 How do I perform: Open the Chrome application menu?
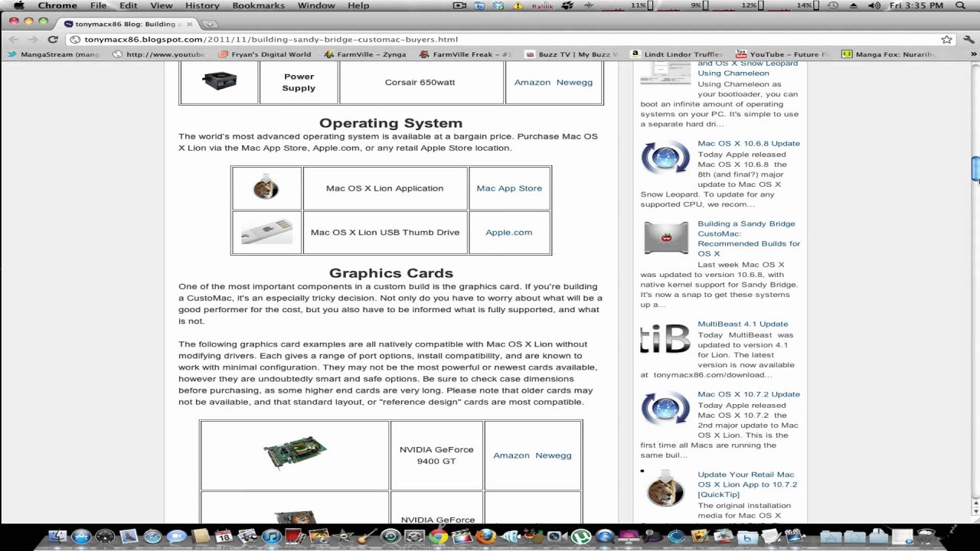click(57, 5)
